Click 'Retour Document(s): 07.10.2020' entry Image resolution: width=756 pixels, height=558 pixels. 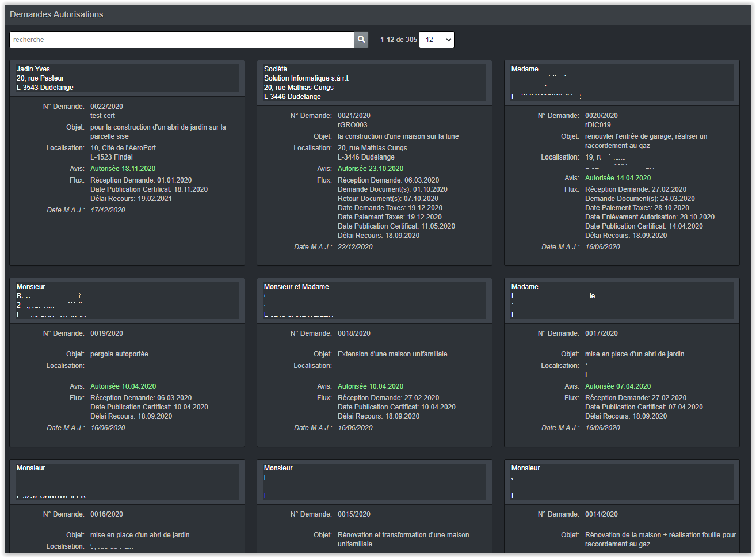(388, 199)
